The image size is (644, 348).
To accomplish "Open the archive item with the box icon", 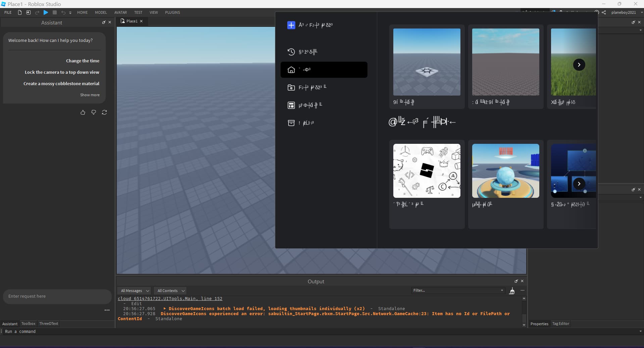I will point(324,123).
